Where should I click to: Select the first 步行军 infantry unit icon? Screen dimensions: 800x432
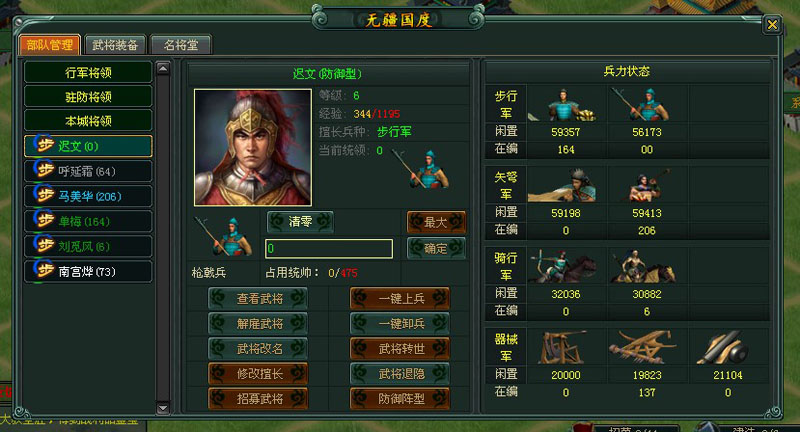coord(565,104)
